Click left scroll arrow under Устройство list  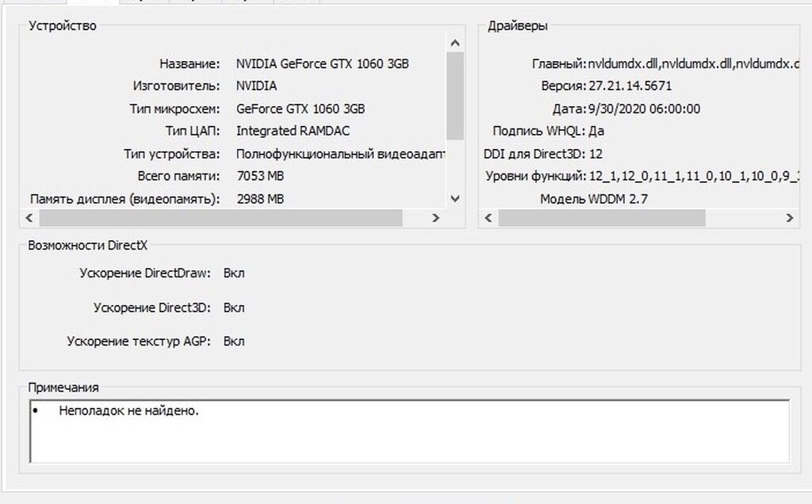pos(30,217)
